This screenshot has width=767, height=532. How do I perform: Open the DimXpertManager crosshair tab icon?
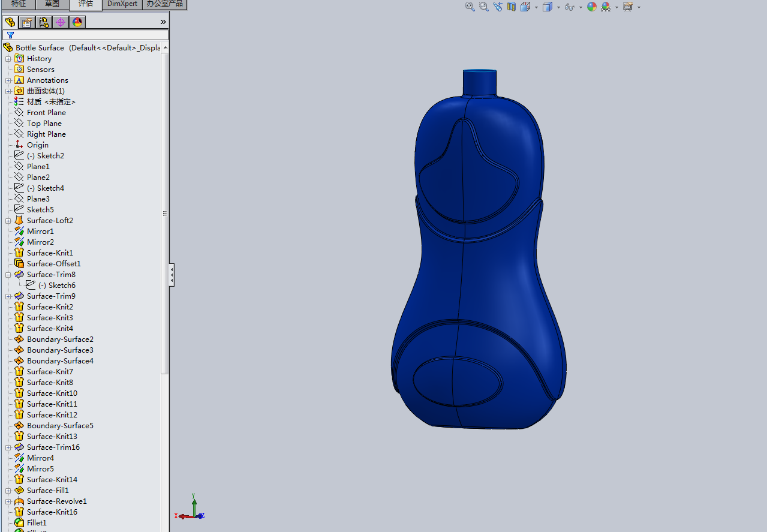coord(61,22)
